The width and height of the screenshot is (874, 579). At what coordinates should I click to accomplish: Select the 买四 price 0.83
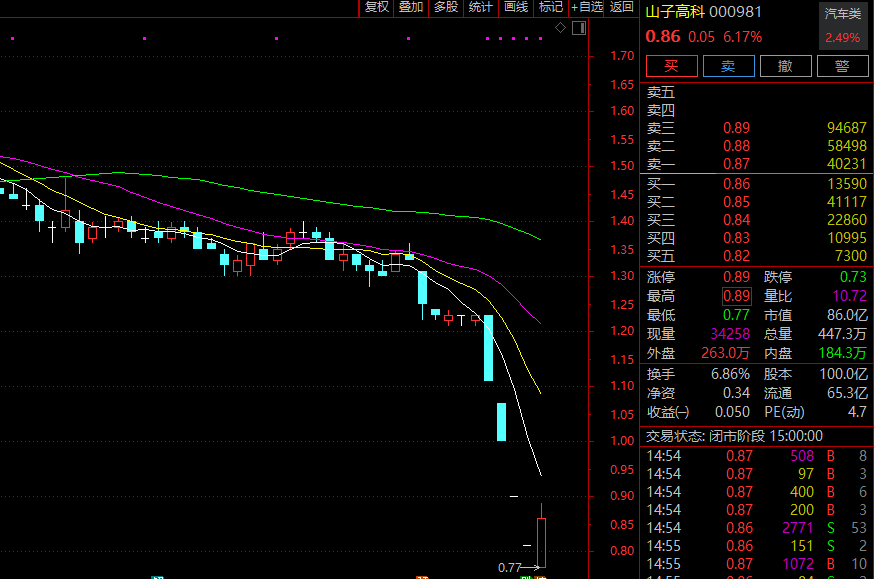[x=736, y=238]
